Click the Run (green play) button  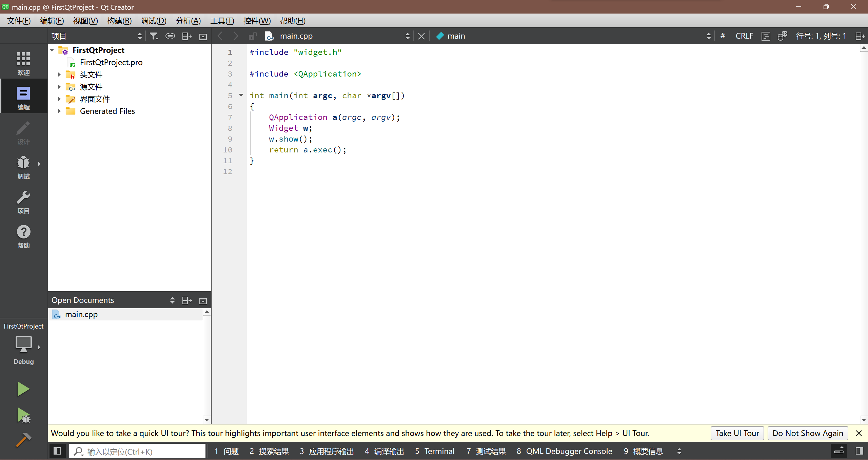click(23, 389)
